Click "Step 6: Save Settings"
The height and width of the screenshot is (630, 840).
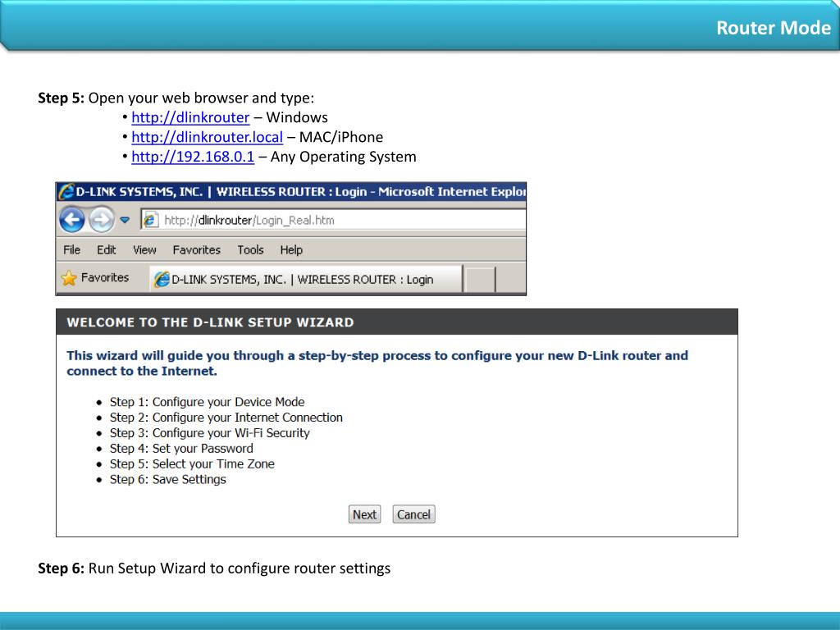pos(167,479)
